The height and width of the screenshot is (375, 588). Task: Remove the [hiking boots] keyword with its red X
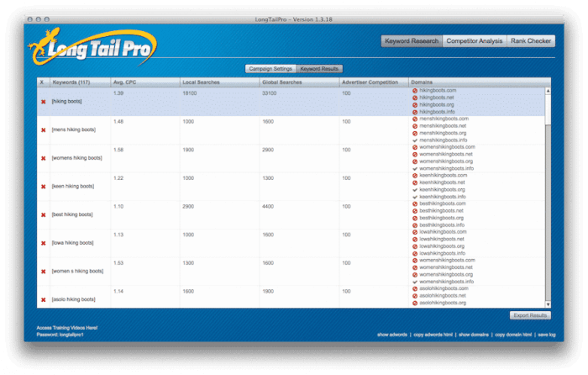coord(43,102)
